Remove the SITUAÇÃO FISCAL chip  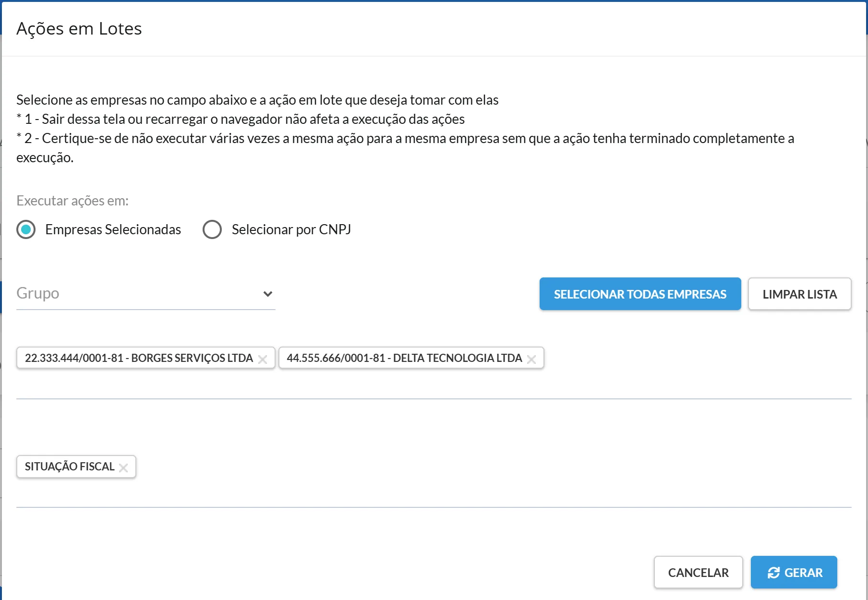(x=123, y=468)
